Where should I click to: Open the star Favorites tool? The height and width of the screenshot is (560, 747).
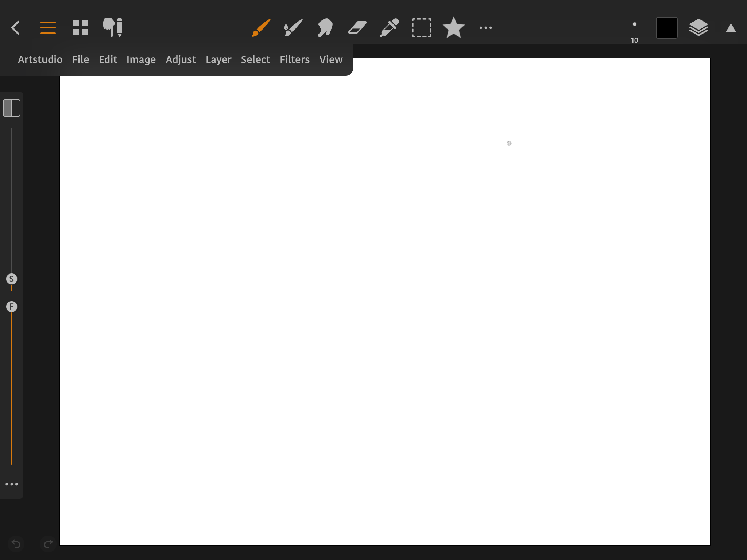(453, 28)
